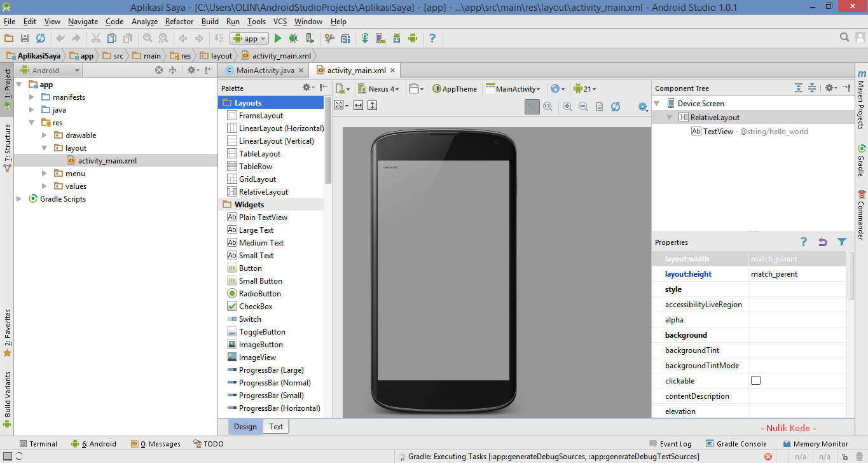868x463 pixels.
Task: Open the API level 21 dropdown
Action: click(x=585, y=88)
